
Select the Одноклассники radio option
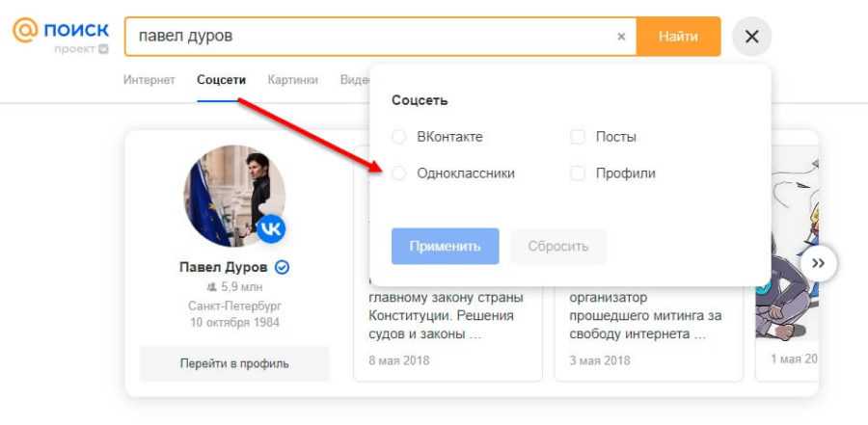[399, 173]
